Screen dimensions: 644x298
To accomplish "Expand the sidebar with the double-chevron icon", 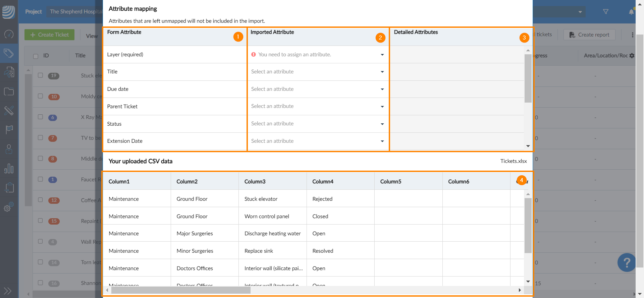I will [7, 291].
